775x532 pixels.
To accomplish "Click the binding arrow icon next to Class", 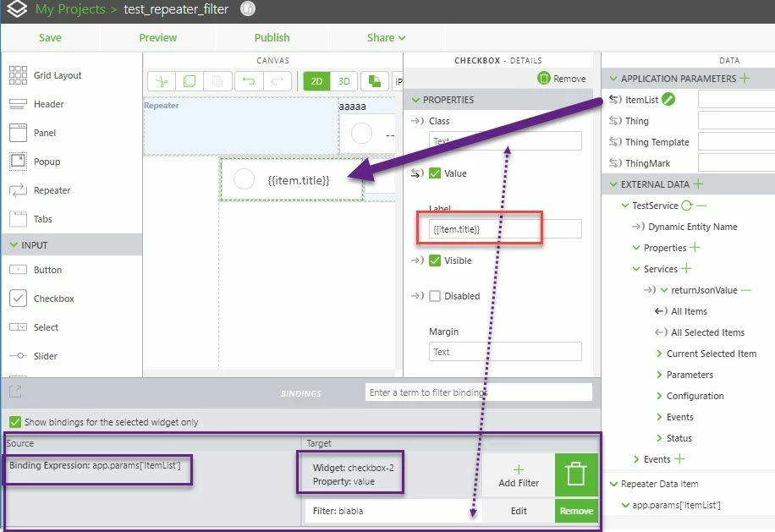I will (417, 121).
